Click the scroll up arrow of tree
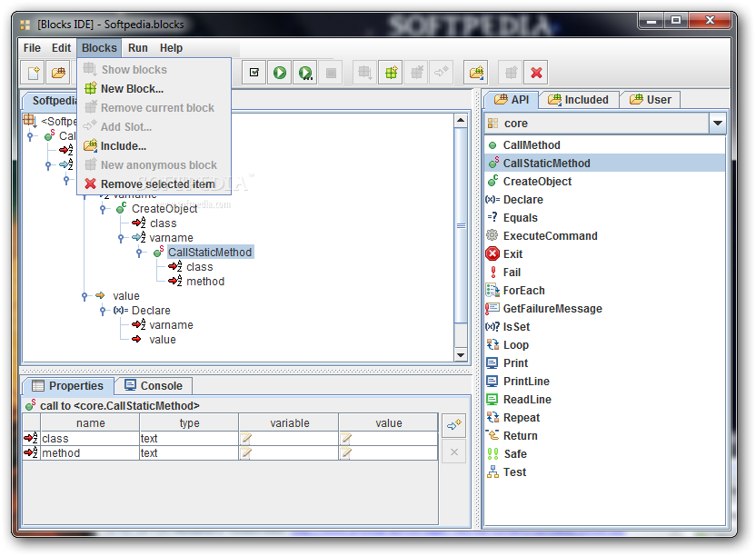Image resolution: width=756 pixels, height=556 pixels. point(461,120)
